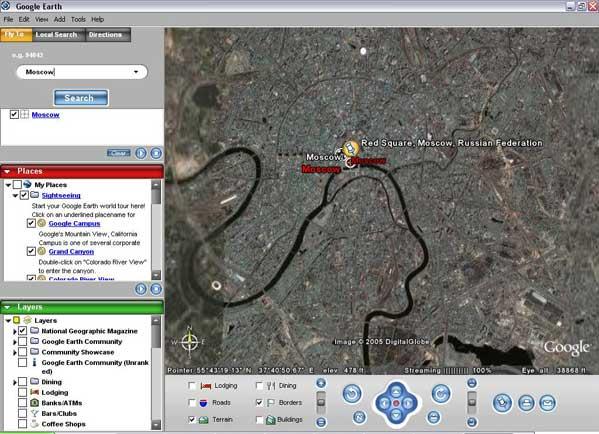Open the Edit menu
This screenshot has height=434, width=599.
(x=24, y=19)
